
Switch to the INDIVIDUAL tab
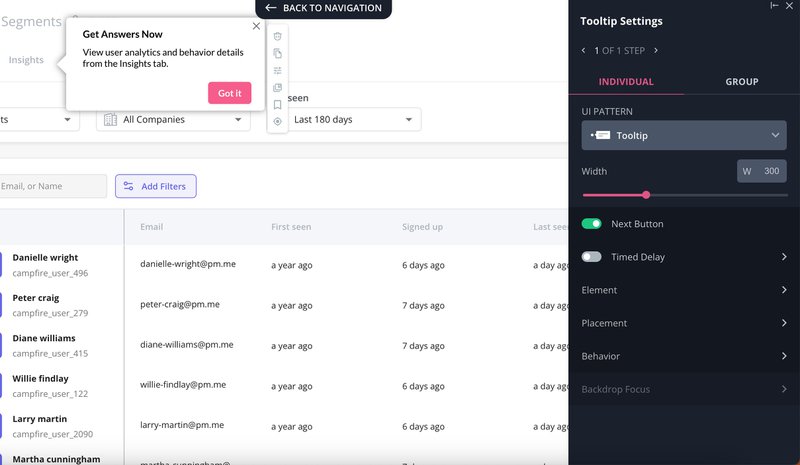coord(626,82)
